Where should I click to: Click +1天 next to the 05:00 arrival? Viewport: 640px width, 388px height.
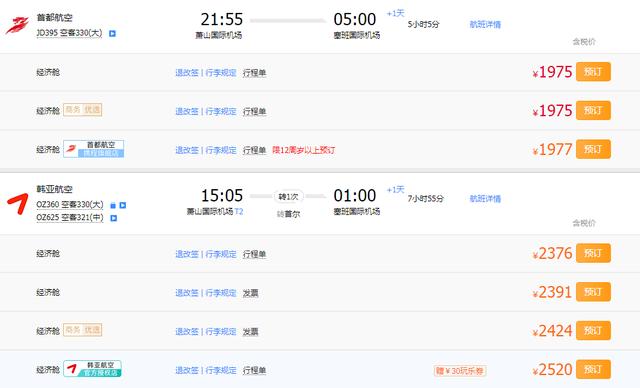tap(396, 13)
